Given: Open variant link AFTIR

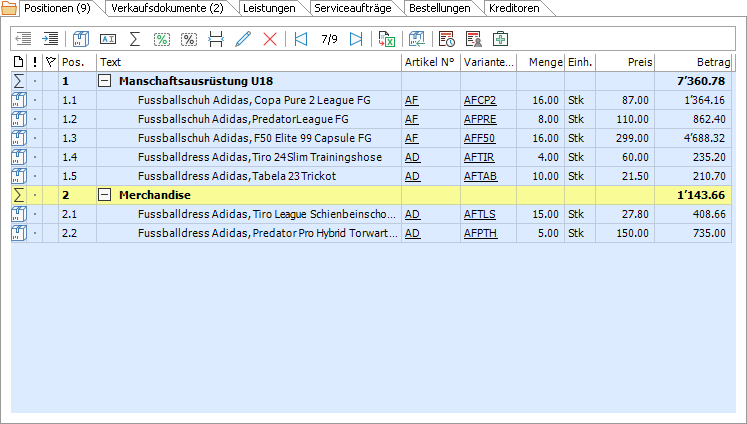Looking at the screenshot, I should pyautogui.click(x=479, y=157).
